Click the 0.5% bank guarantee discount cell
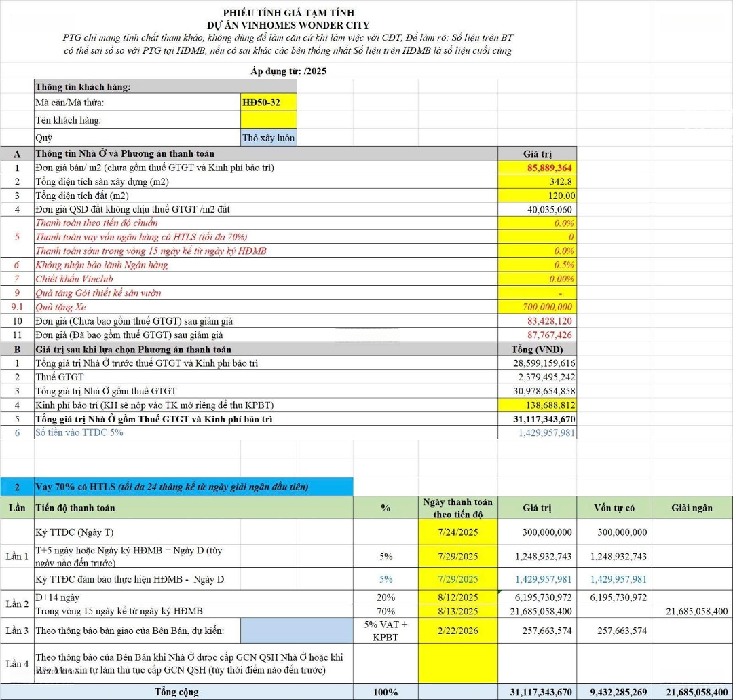The image size is (733, 700). 537,265
